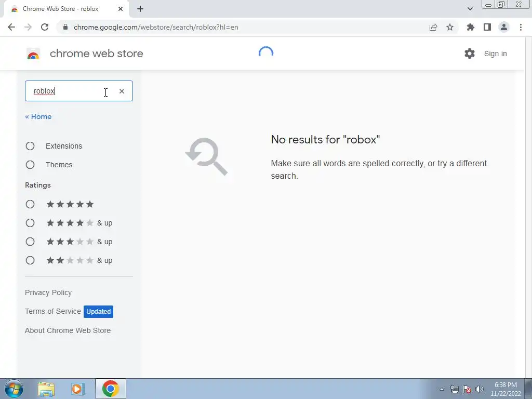Bookmark this page with the star icon
Screen dimensions: 532x399
point(450,27)
